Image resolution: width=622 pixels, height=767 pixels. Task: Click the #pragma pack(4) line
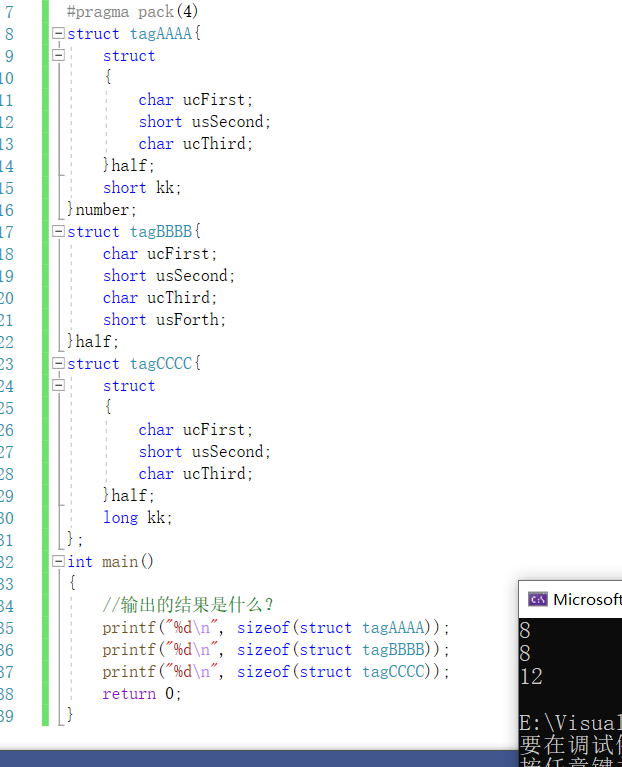pyautogui.click(x=132, y=11)
